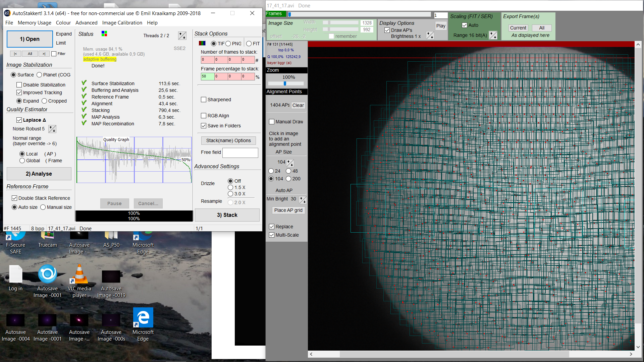644x362 pixels.
Task: Change AP Size stepper value 104
Action: tap(290, 163)
